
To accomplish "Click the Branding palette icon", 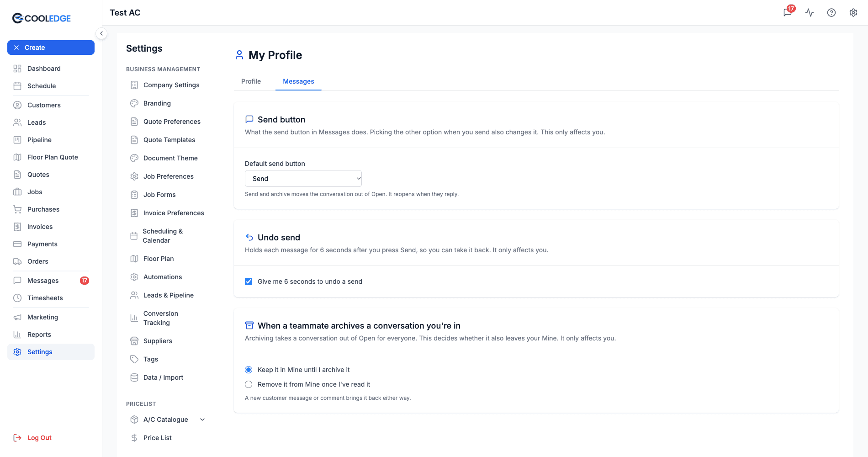I will point(134,103).
